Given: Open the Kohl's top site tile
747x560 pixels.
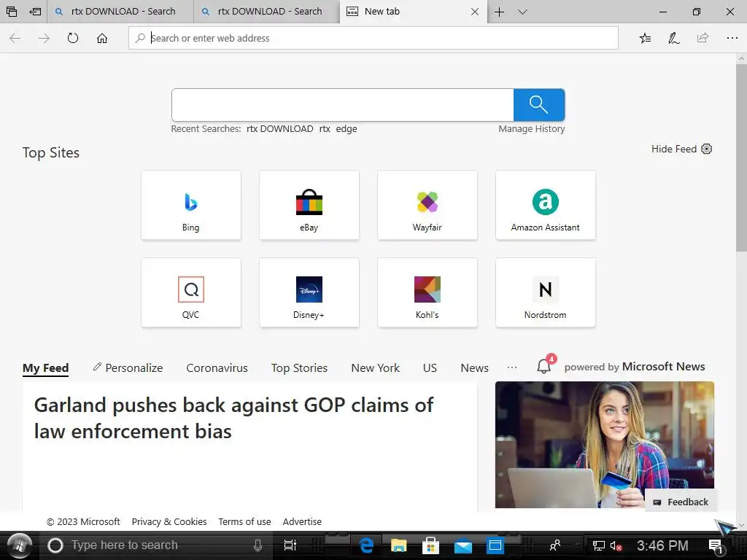Looking at the screenshot, I should pyautogui.click(x=427, y=292).
